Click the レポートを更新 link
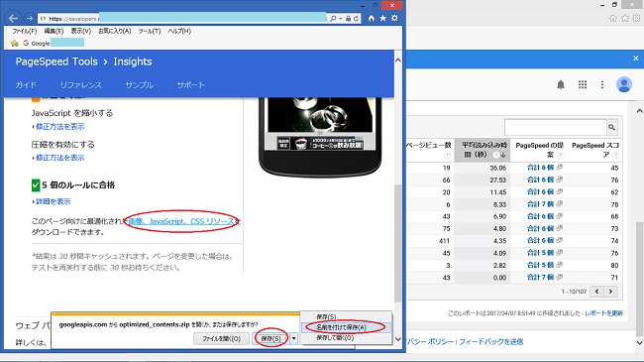Screen dimensions: 644x362 603,313
